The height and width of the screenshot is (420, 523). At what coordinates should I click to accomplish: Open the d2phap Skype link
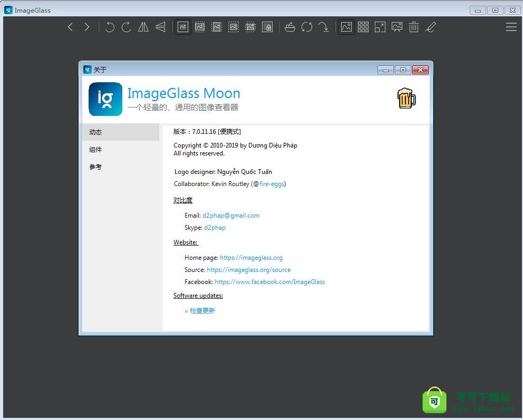pos(215,228)
